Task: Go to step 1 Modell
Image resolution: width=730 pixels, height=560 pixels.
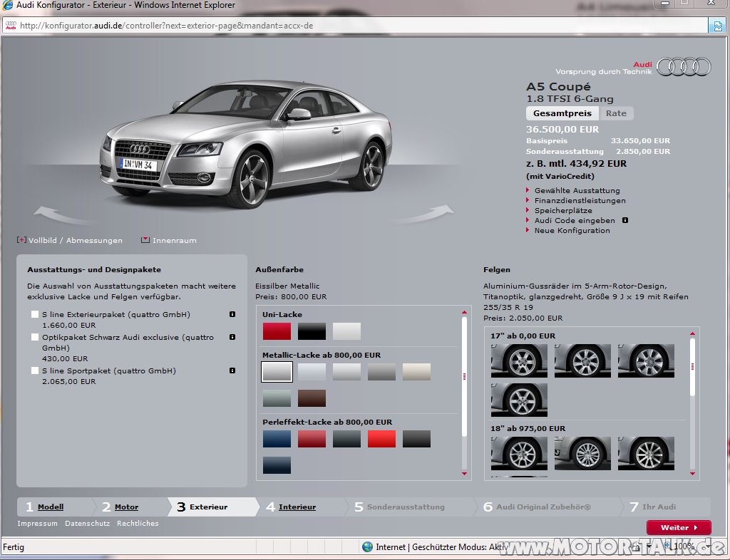Action: (51, 507)
